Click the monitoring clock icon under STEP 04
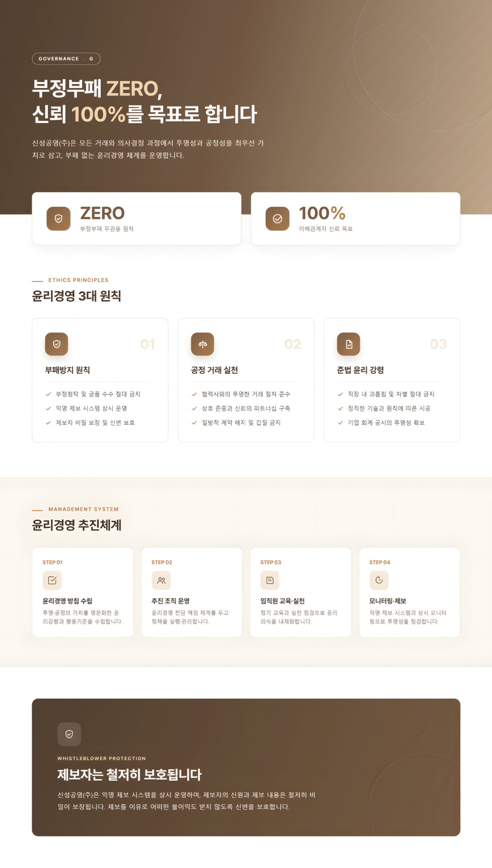This screenshot has height=868, width=492. tap(379, 580)
